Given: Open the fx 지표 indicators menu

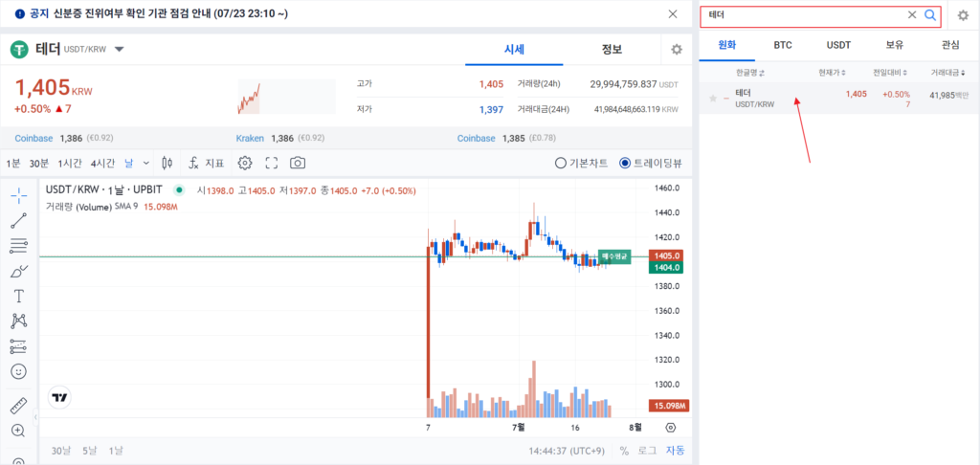Looking at the screenshot, I should (206, 163).
